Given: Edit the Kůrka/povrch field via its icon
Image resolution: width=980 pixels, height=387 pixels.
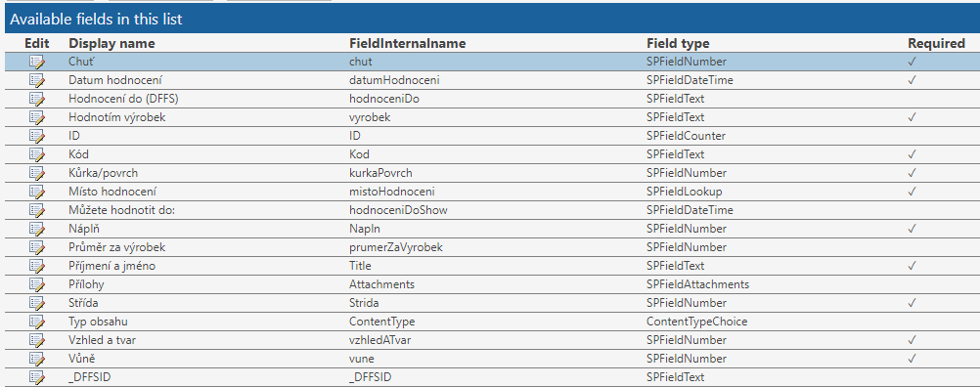Looking at the screenshot, I should tap(37, 173).
